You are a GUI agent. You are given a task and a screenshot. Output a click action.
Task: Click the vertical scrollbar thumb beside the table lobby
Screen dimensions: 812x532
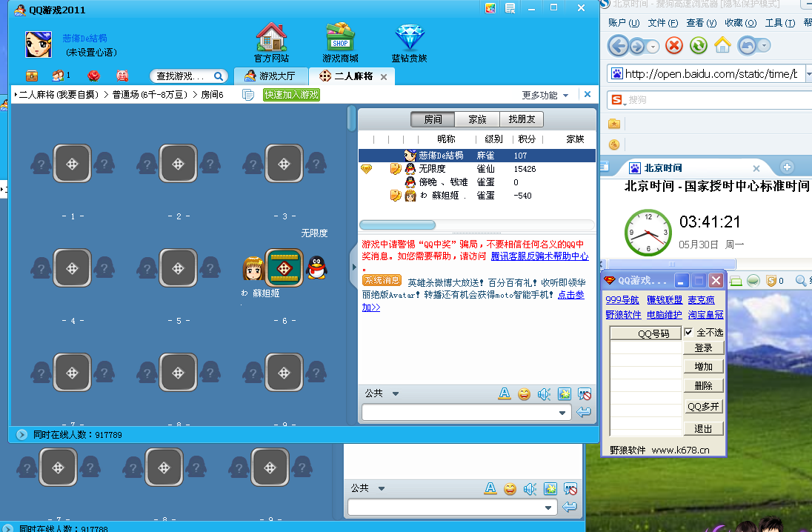(x=352, y=119)
